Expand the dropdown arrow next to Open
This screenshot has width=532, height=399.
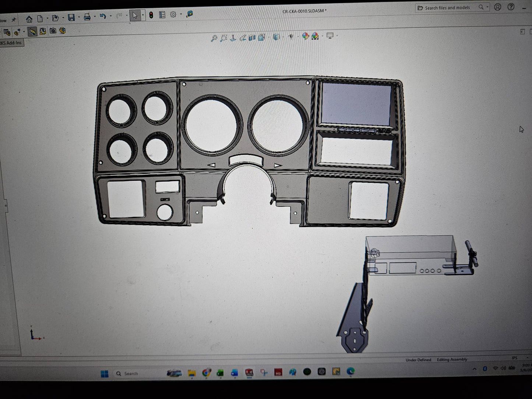click(63, 18)
